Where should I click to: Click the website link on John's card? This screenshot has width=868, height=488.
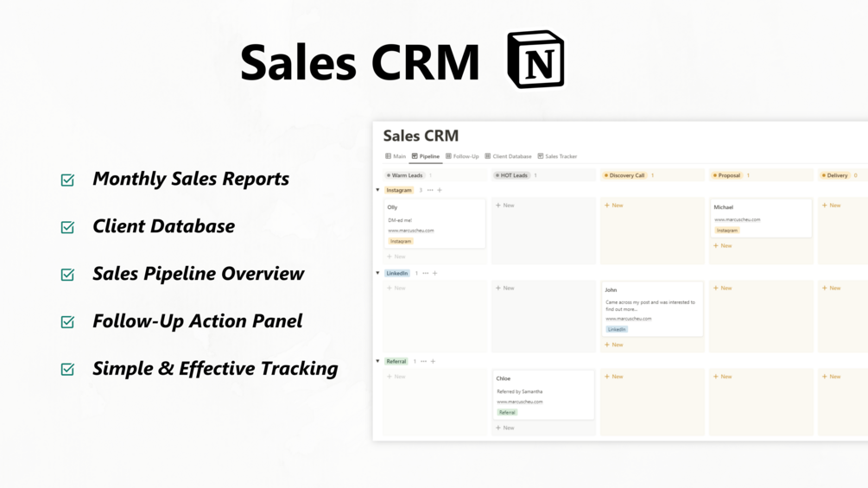coord(628,319)
